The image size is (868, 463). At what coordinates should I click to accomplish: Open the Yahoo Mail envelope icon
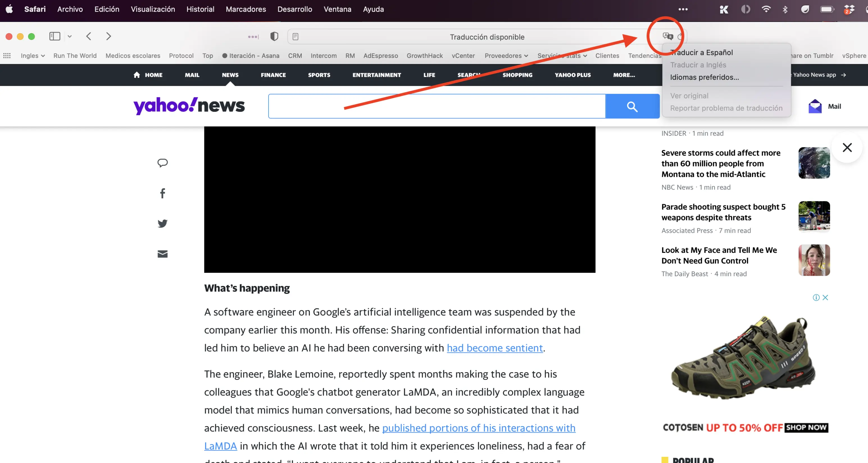click(815, 106)
